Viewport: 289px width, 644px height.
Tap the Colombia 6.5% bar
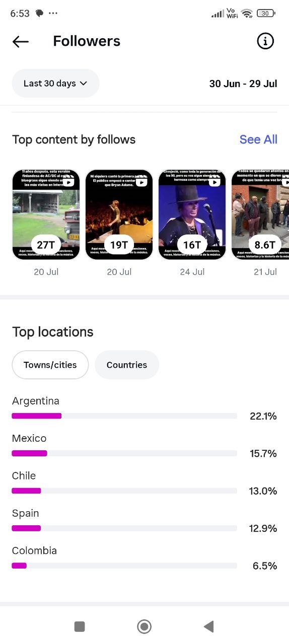coord(124,566)
